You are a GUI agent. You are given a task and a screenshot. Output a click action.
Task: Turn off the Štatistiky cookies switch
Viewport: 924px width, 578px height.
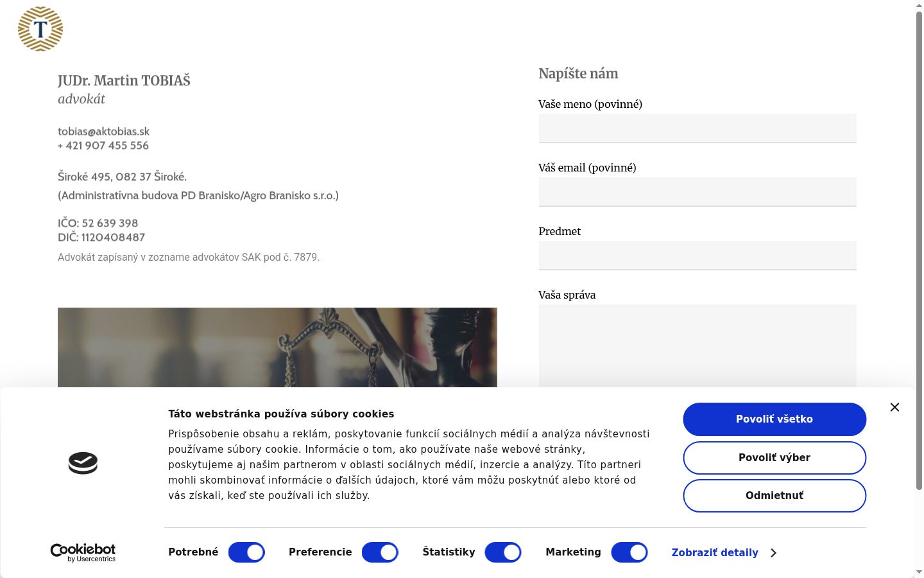click(x=503, y=552)
